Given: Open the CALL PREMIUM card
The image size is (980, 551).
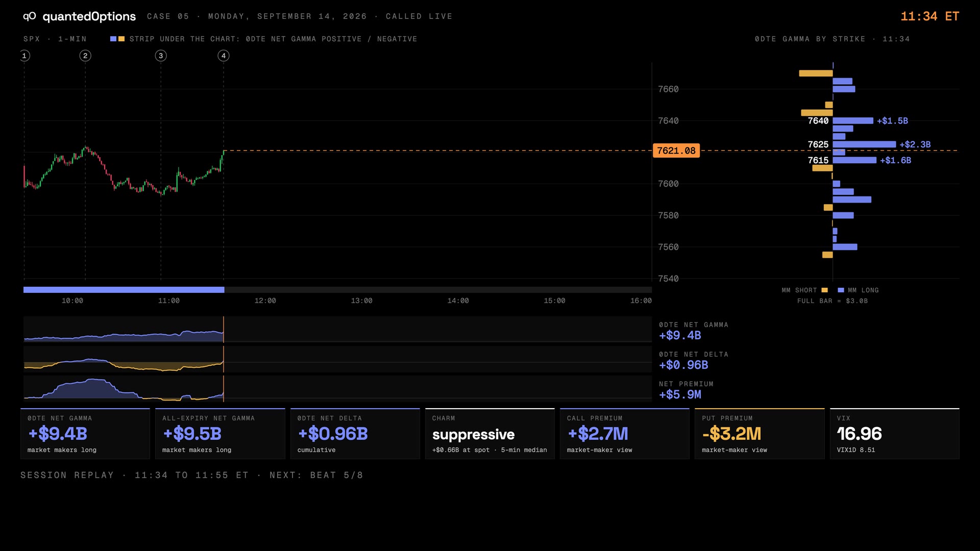Looking at the screenshot, I should tap(624, 434).
